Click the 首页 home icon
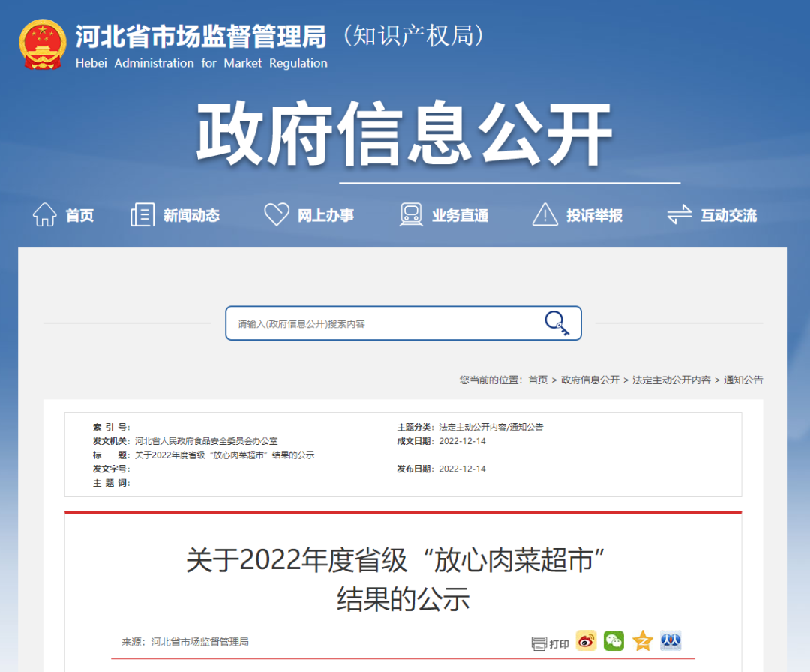Screen dimensions: 810x672 (x=45, y=215)
